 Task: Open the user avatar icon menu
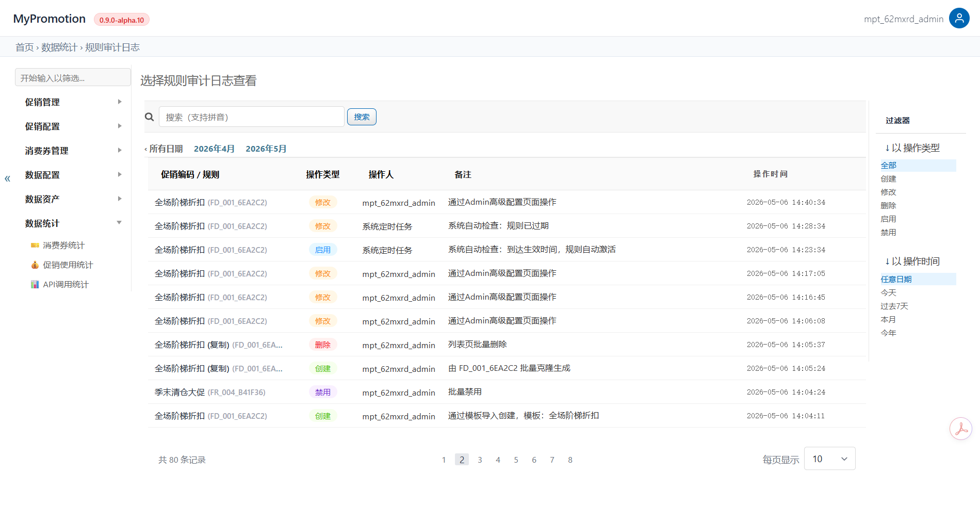tap(959, 19)
